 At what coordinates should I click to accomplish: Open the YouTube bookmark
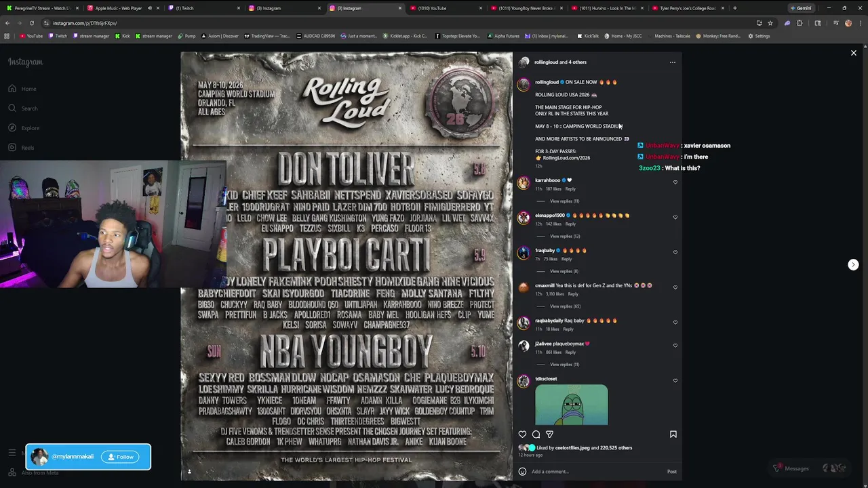pos(31,36)
